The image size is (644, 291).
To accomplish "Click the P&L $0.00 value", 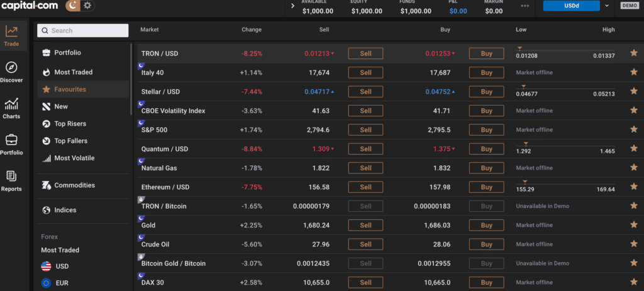I will (458, 11).
